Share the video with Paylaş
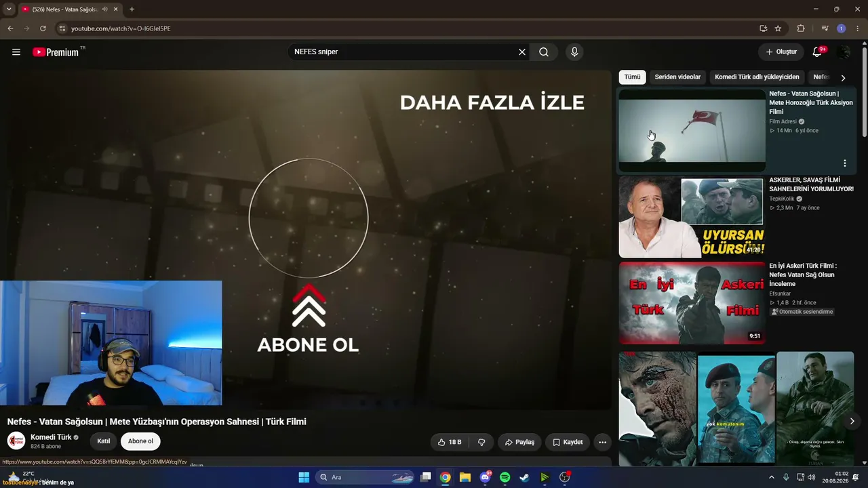 coord(519,442)
